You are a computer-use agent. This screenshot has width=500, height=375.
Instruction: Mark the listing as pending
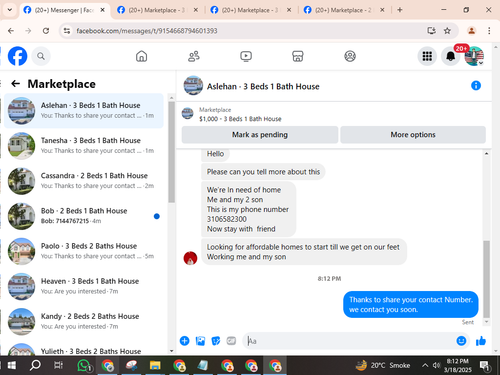(x=260, y=135)
